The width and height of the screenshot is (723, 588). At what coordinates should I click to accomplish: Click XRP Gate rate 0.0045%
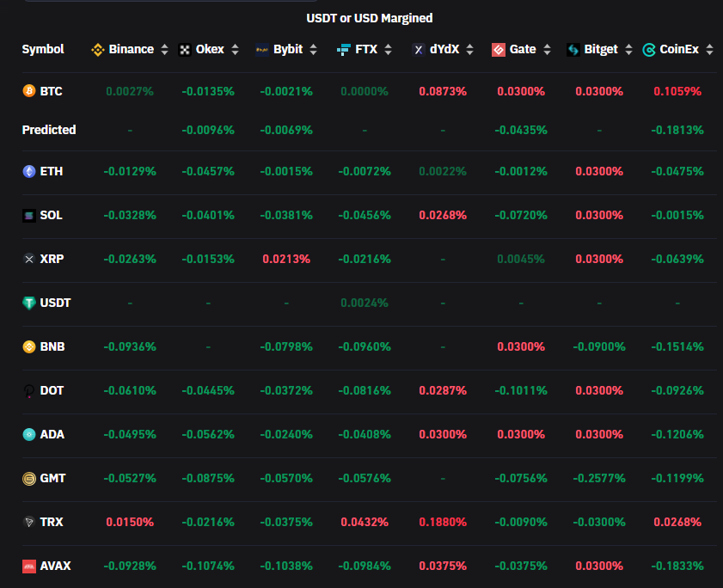coord(521,259)
